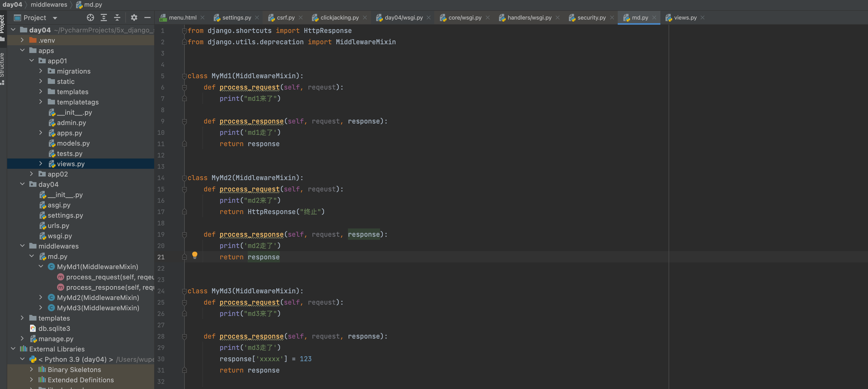The image size is (868, 389).
Task: Select urls.py in the project tree
Action: (58, 225)
